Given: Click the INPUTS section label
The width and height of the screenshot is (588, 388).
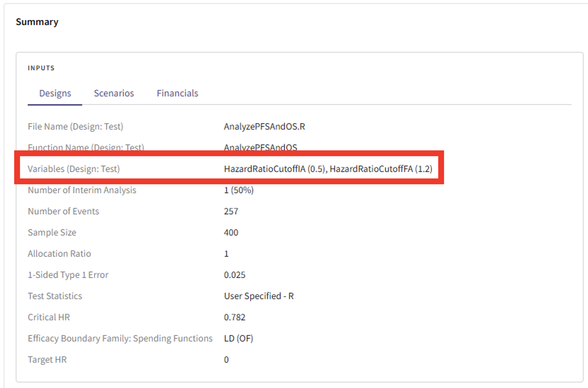Looking at the screenshot, I should coord(41,68).
